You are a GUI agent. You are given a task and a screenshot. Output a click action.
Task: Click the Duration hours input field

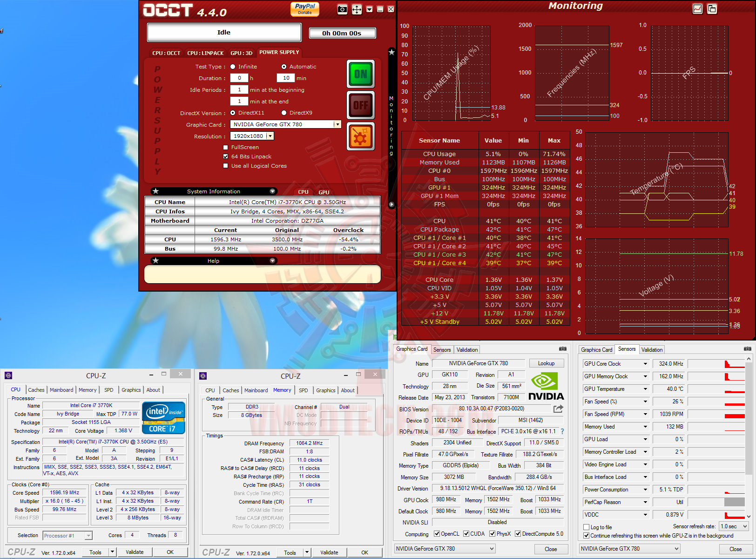[239, 78]
